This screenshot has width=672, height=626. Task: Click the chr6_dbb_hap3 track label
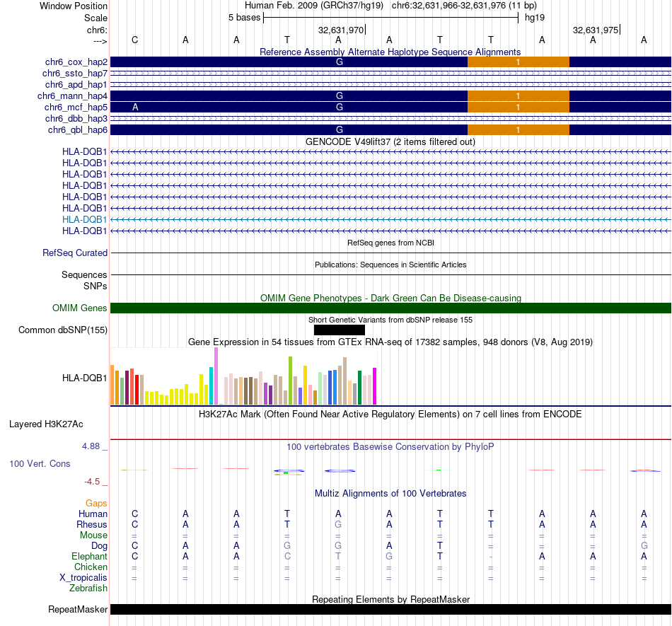(x=76, y=119)
